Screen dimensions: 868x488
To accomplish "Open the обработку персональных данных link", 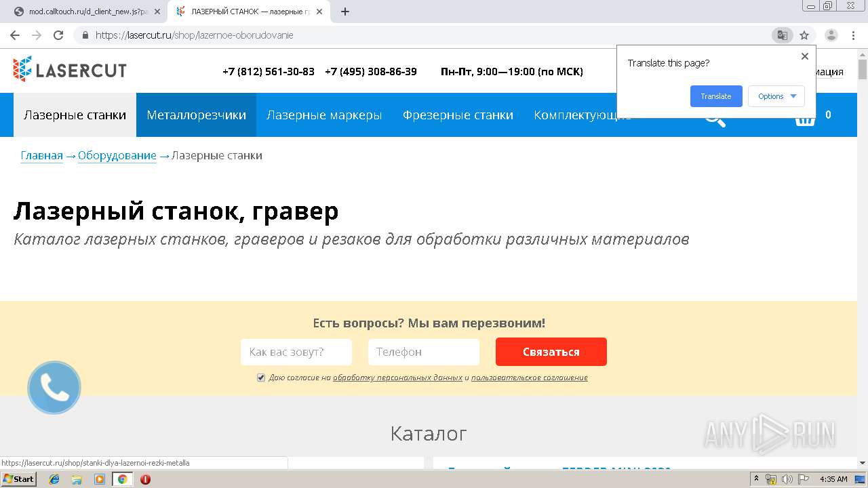I will click(x=397, y=378).
